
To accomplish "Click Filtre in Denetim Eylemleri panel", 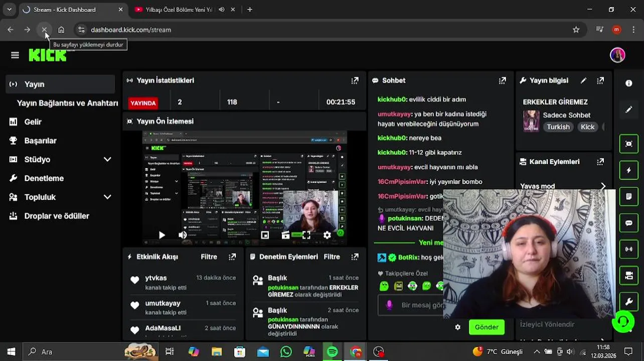I will [332, 257].
